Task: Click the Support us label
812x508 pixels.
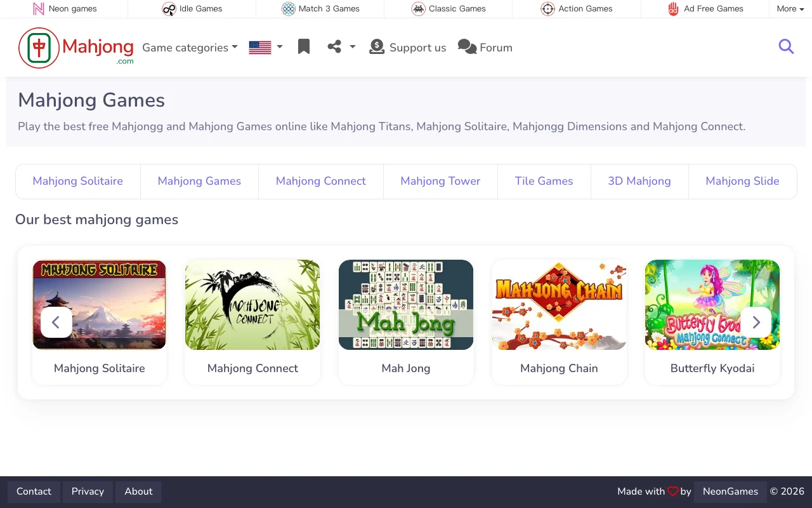Action: pyautogui.click(x=417, y=48)
